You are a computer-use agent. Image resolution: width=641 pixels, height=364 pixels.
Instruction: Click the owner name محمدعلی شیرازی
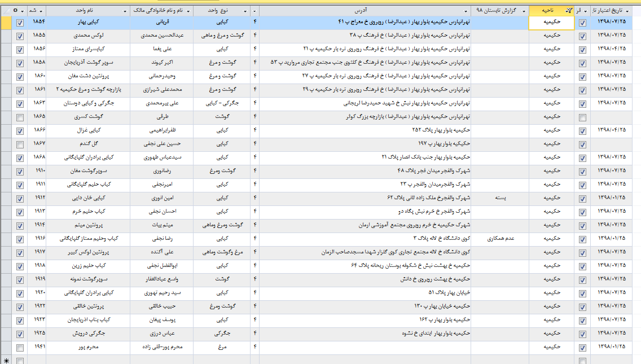(162, 90)
